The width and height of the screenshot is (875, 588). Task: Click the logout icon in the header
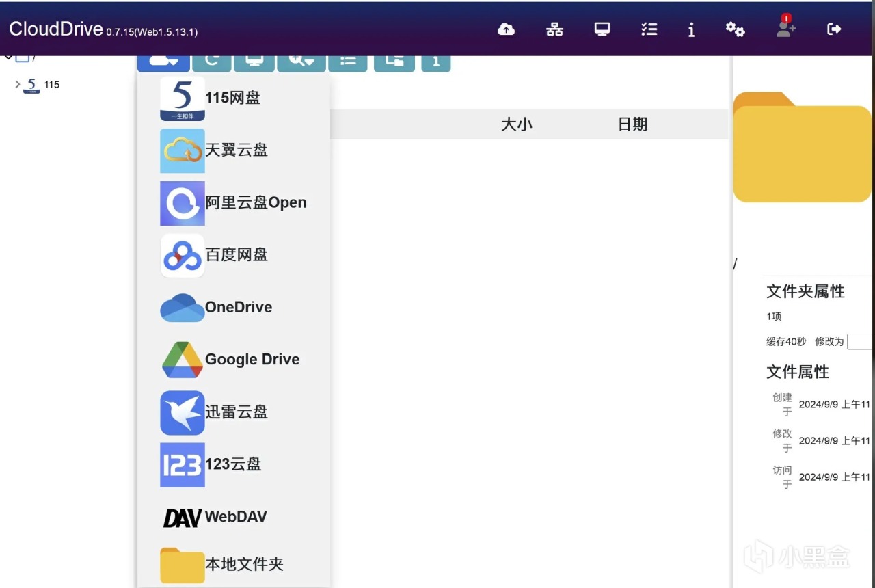click(x=834, y=29)
